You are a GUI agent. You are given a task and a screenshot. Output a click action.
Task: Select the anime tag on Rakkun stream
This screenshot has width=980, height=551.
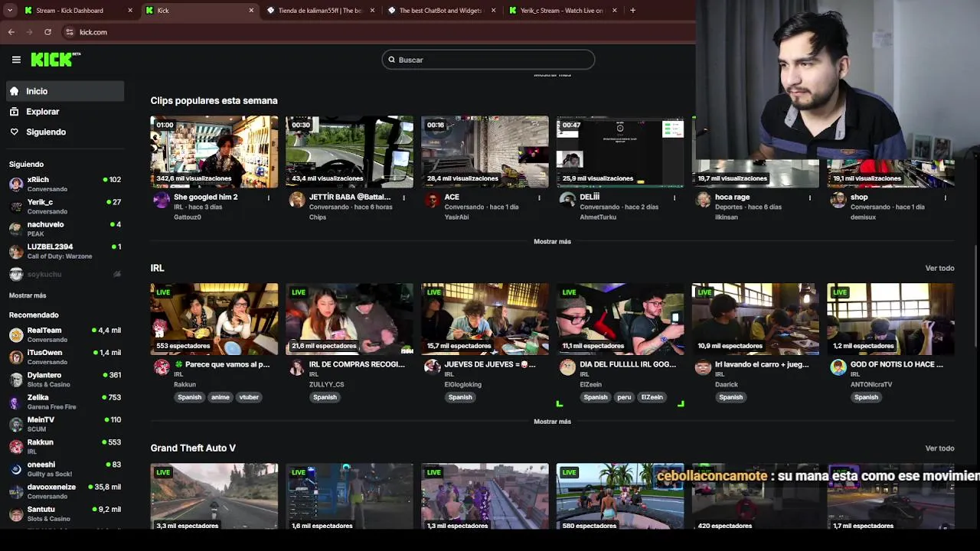[x=220, y=397]
